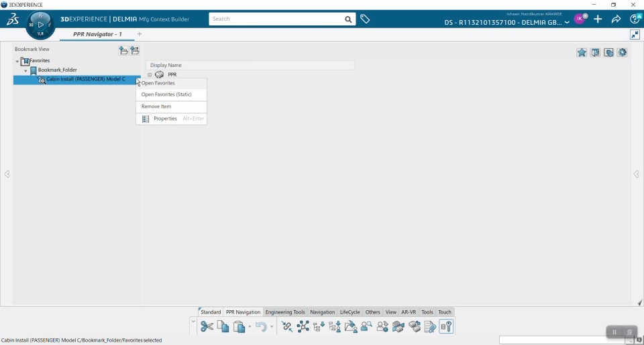This screenshot has height=345, width=644.
Task: Select the PPR Navigator - 1 tab
Action: click(97, 34)
